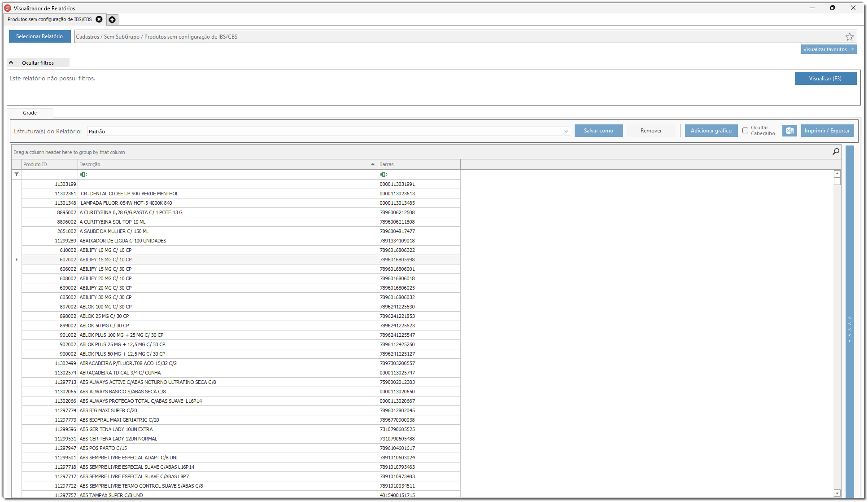Select row ABS BIOFRAL MAXI GERIATRIC C/20
Viewport: 868px width, 502px height.
point(241,420)
